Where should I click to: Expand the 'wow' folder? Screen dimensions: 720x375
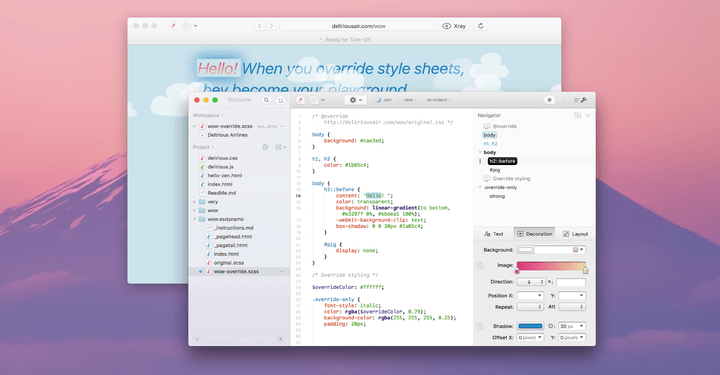195,210
